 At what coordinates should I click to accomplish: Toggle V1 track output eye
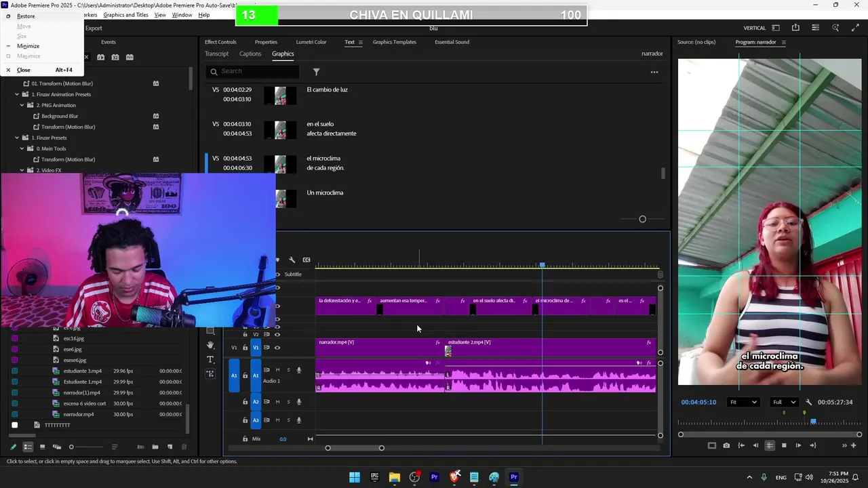pos(277,347)
